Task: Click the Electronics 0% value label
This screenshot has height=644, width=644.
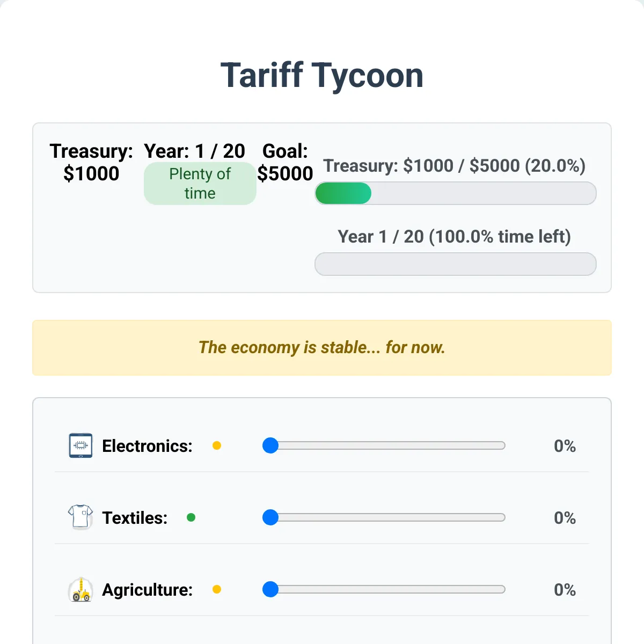Action: tap(565, 445)
